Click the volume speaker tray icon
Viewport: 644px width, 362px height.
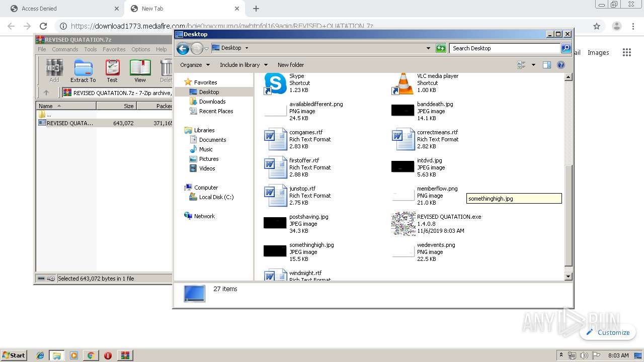click(584, 355)
